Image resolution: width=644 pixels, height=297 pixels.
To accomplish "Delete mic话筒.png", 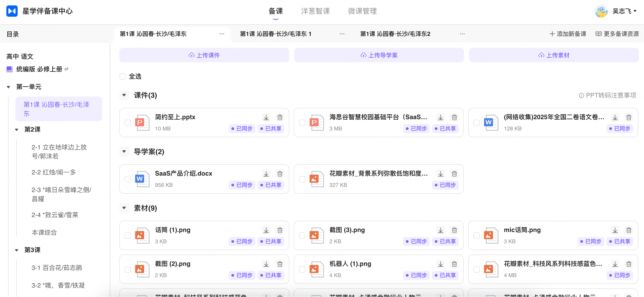I will (629, 230).
